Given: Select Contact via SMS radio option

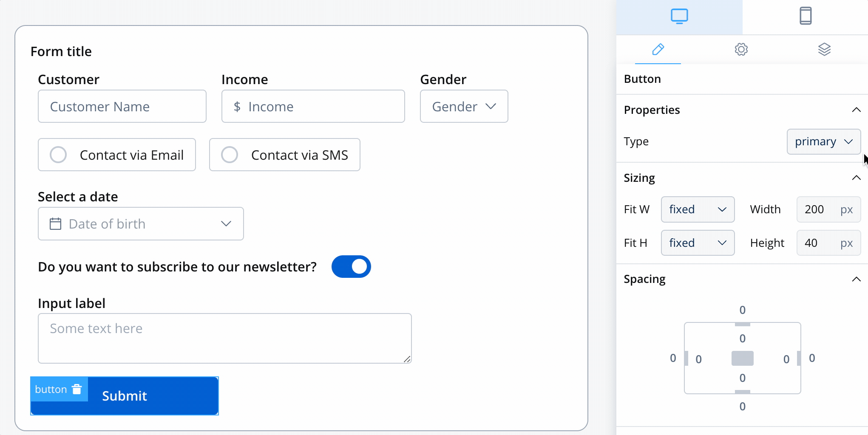Looking at the screenshot, I should tap(285, 155).
